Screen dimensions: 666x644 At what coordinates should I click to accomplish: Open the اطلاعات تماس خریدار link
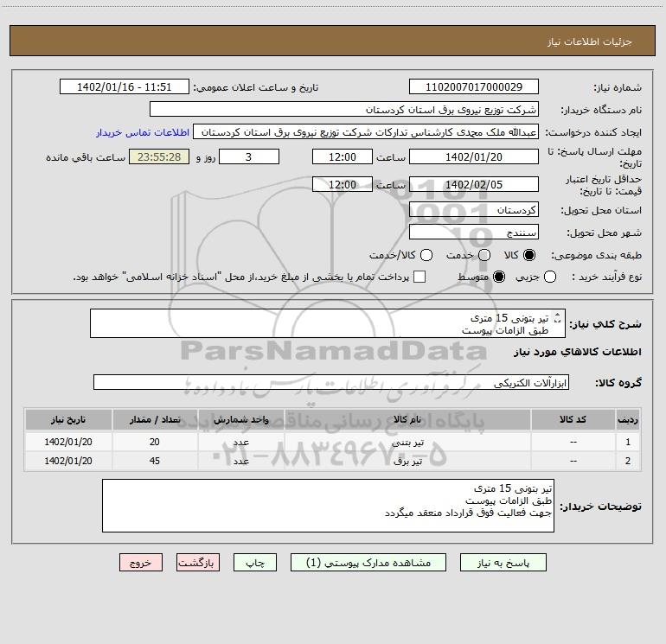(x=143, y=132)
